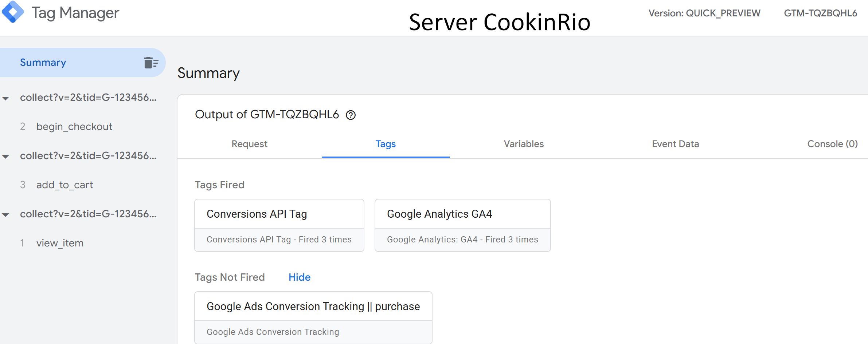The height and width of the screenshot is (344, 868).
Task: Select the add_to_cart event
Action: coord(64,185)
